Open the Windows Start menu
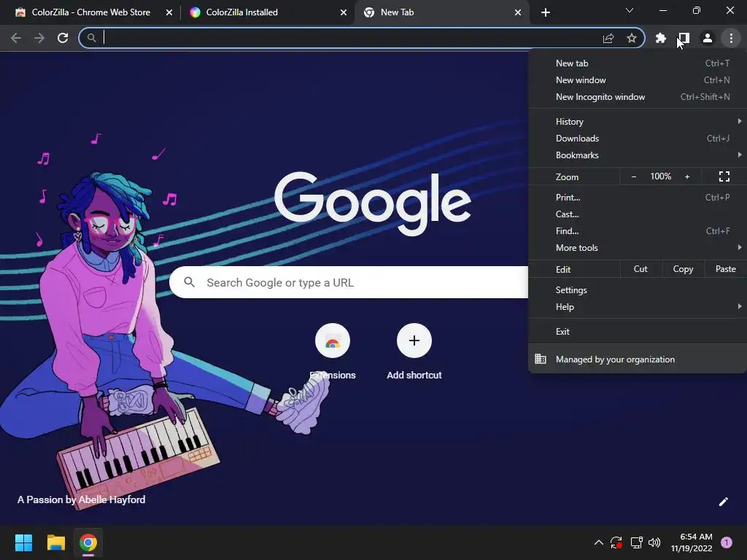 click(x=23, y=542)
